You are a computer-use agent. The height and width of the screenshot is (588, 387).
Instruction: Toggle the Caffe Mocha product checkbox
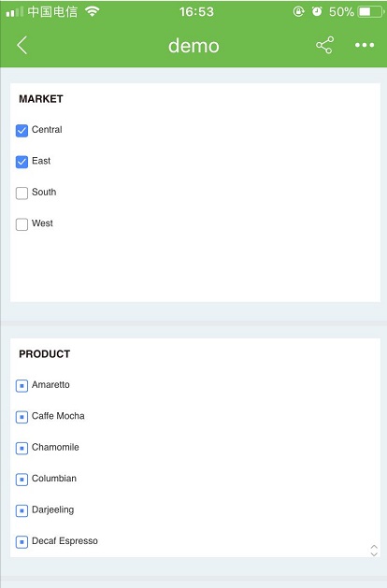21,417
